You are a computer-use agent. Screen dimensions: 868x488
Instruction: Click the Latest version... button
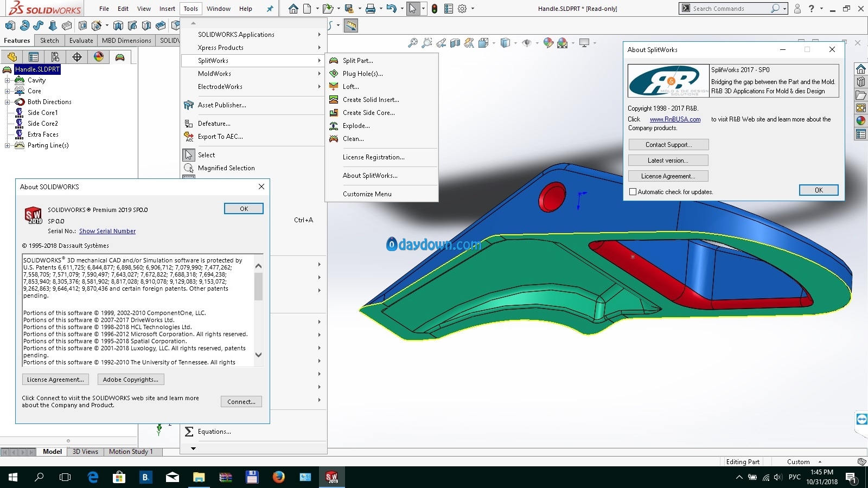point(668,160)
